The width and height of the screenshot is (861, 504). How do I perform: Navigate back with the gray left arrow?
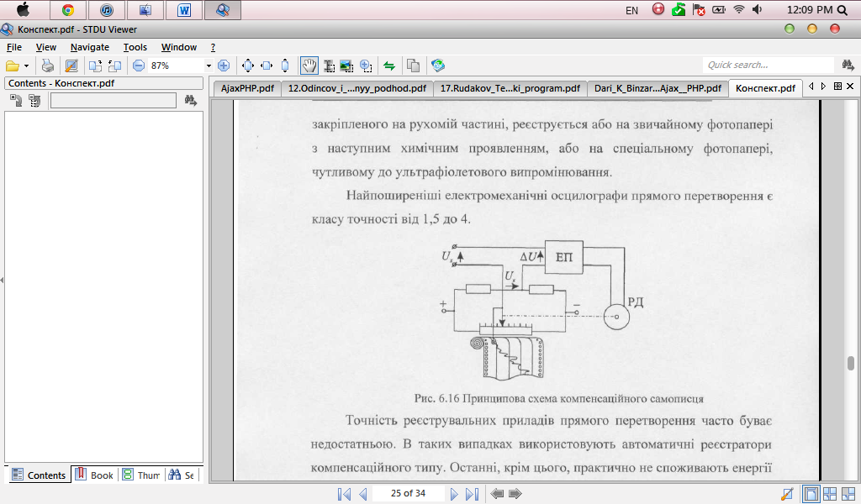497,494
